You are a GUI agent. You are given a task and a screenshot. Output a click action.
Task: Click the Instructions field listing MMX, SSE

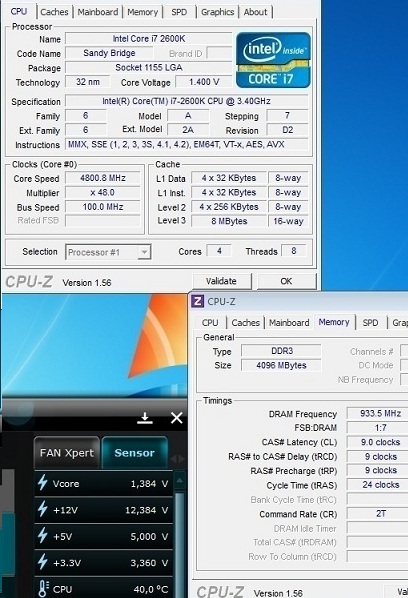(x=186, y=145)
